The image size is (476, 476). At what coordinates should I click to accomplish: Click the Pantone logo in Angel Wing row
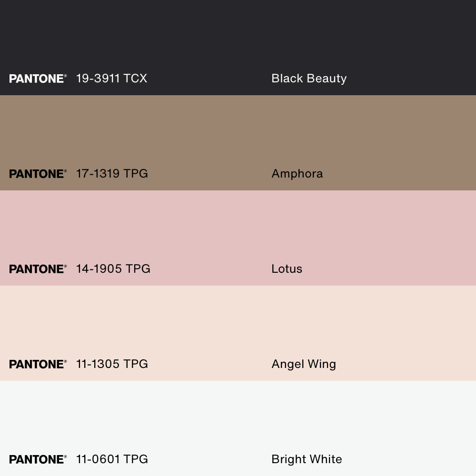38,364
